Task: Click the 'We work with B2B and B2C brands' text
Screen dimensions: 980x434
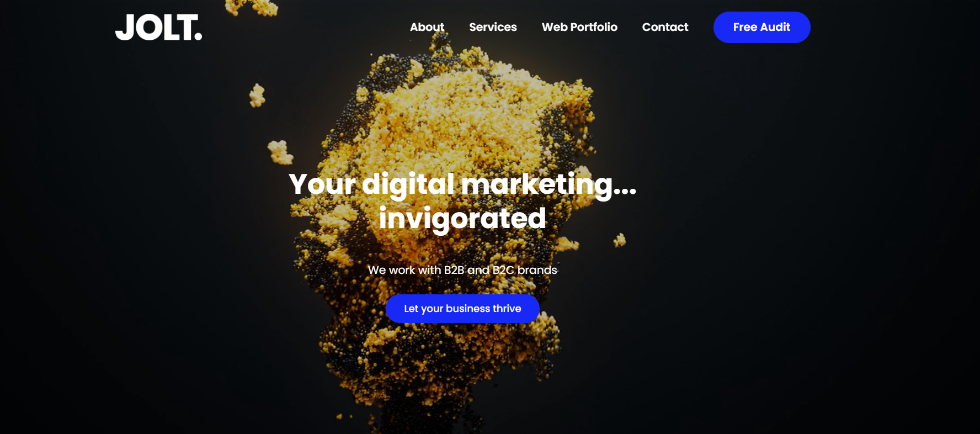Action: click(x=462, y=270)
